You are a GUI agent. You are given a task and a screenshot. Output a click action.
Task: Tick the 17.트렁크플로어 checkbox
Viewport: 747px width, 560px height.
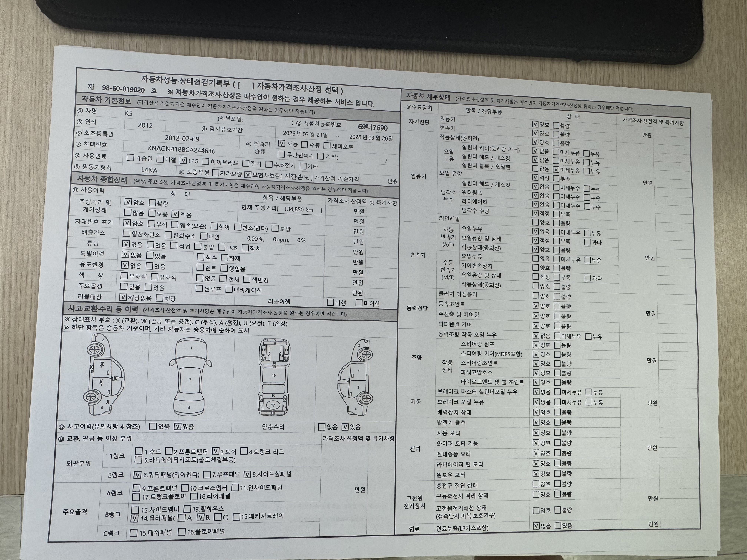[x=136, y=497]
